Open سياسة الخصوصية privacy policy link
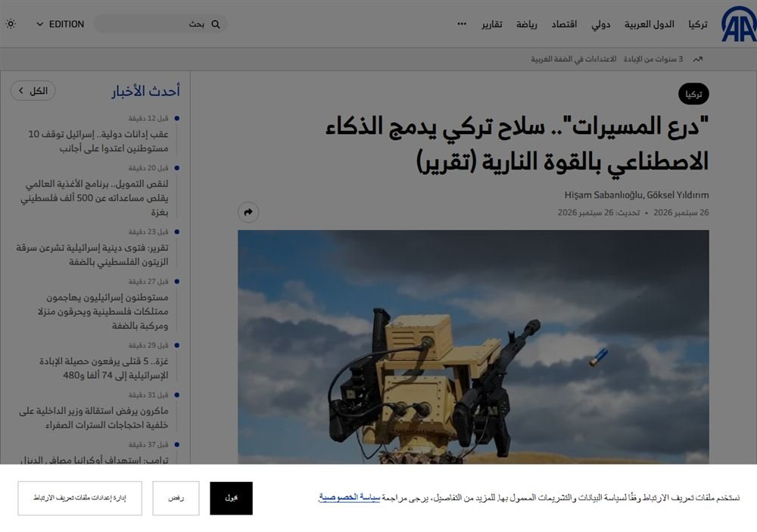 [349, 497]
